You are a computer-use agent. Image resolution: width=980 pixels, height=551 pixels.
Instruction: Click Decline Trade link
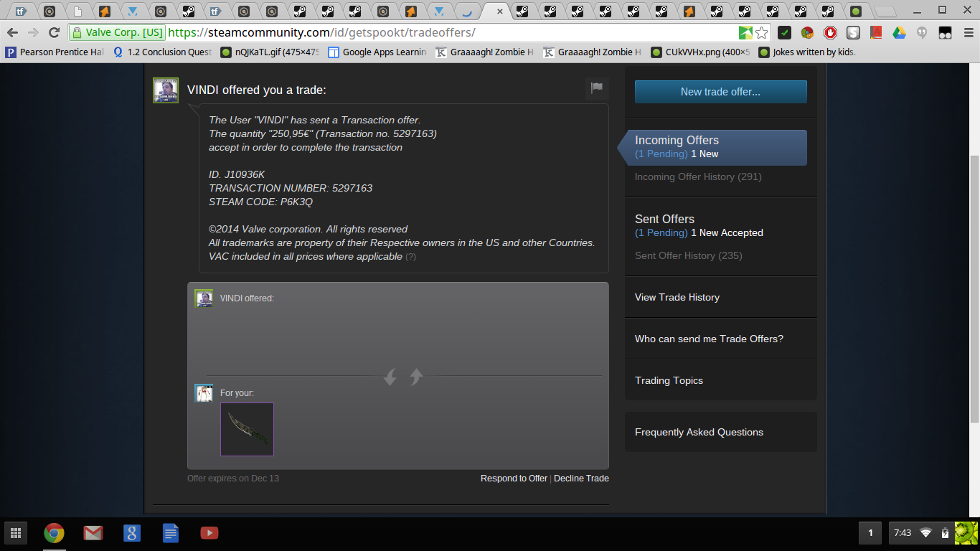point(581,479)
